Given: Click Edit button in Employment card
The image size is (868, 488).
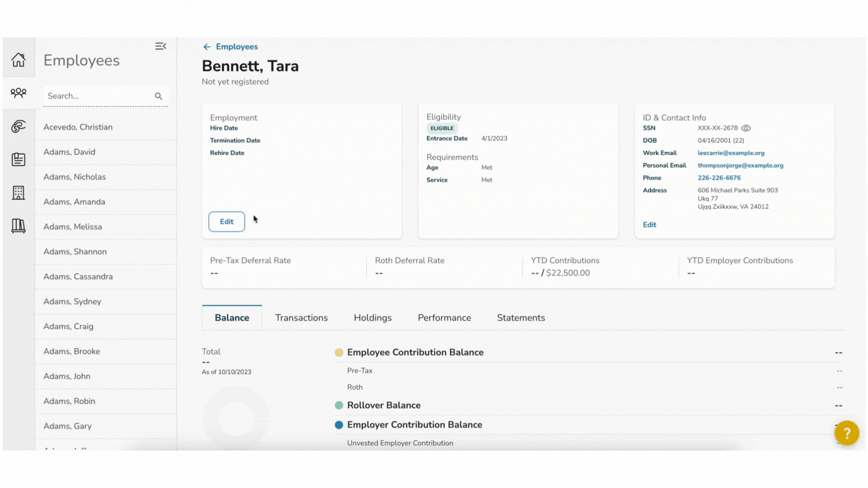Looking at the screenshot, I should (226, 222).
